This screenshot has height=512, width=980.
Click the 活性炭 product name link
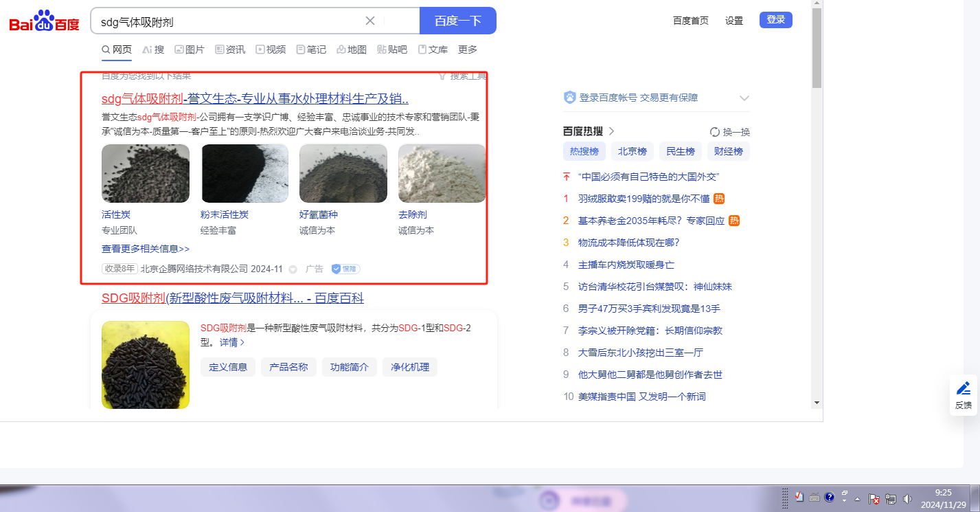point(116,214)
